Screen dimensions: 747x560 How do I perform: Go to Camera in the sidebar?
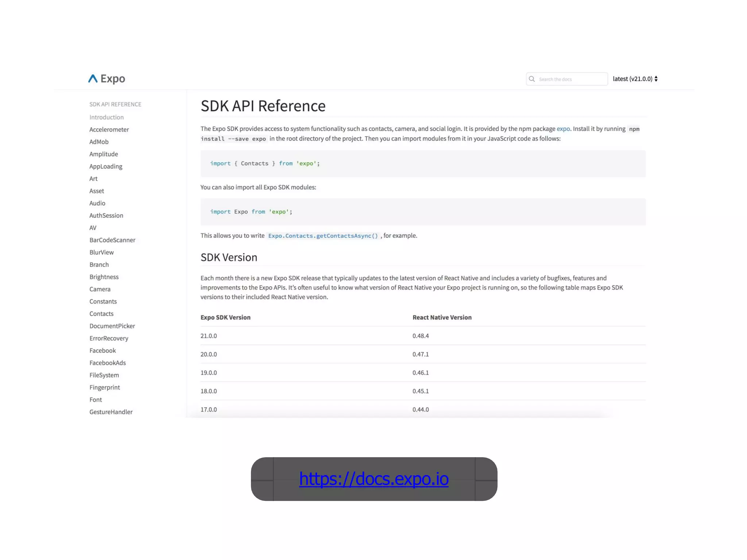point(100,289)
